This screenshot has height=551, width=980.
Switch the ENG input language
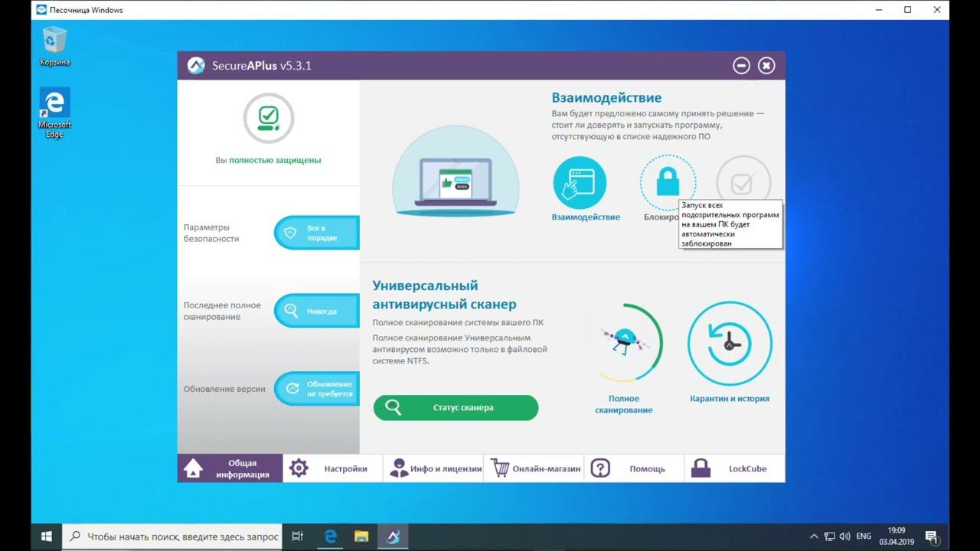[x=864, y=536]
